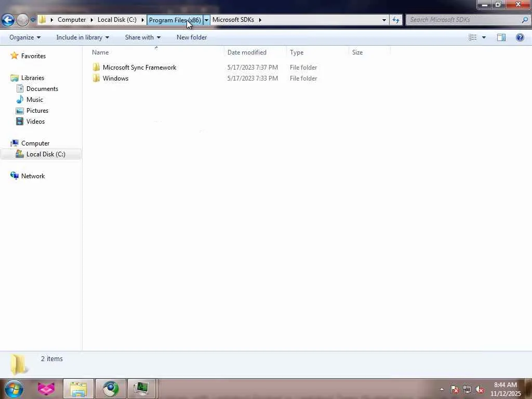Click the folder icon in address bar

pos(42,20)
